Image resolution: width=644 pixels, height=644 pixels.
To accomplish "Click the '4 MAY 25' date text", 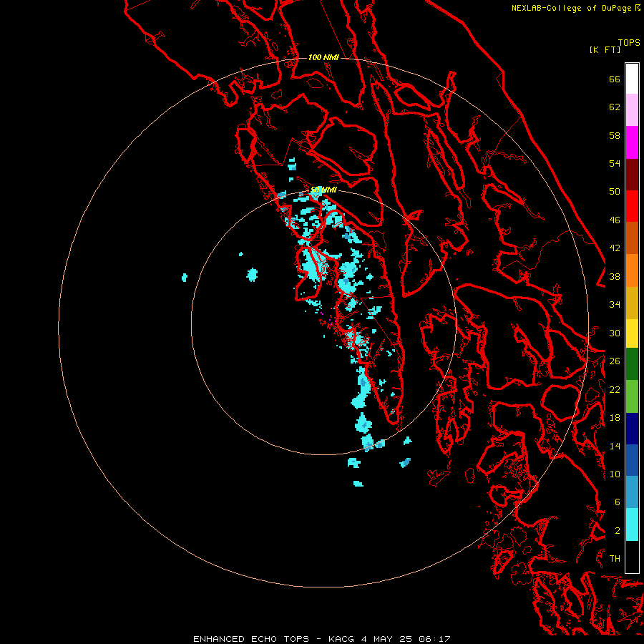I will tap(387, 639).
